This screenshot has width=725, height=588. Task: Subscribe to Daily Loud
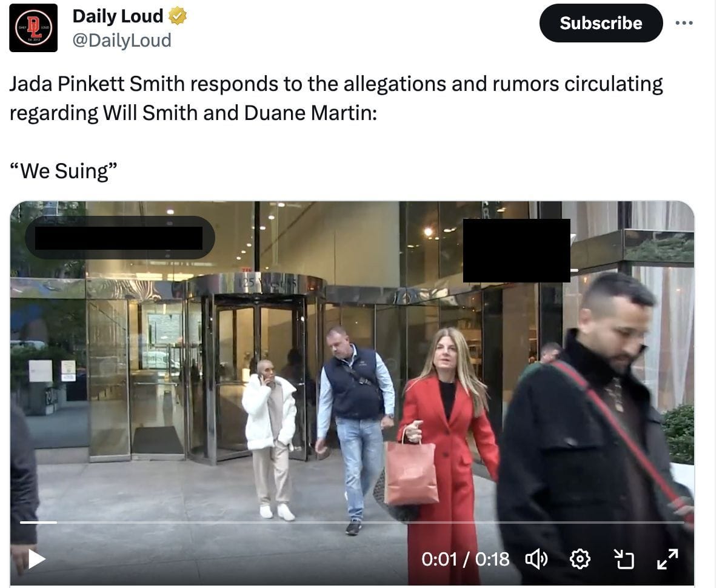(601, 23)
